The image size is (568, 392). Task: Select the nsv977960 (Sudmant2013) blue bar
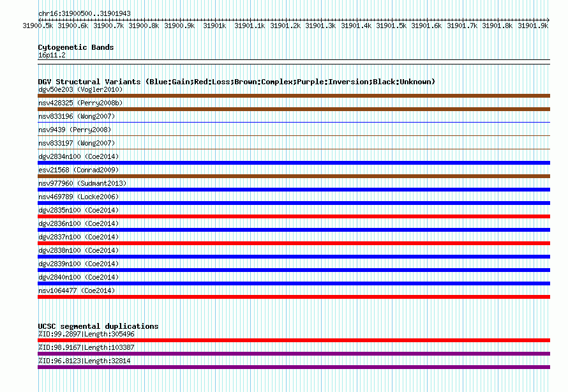(294, 190)
